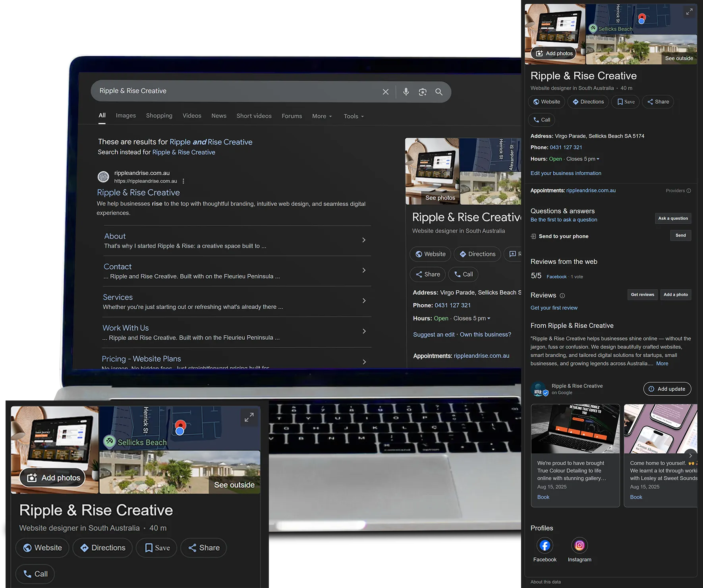Click Send button for Send to your phone
The width and height of the screenshot is (703, 588).
tap(680, 236)
